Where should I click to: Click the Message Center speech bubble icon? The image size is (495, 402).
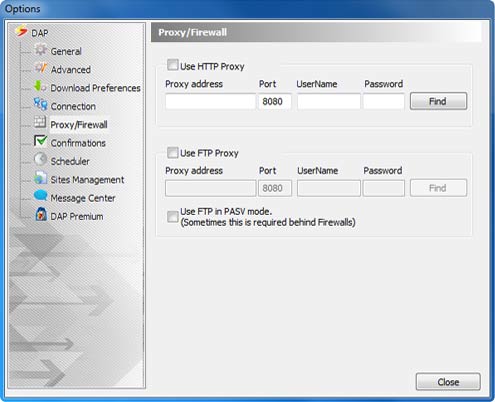(41, 196)
